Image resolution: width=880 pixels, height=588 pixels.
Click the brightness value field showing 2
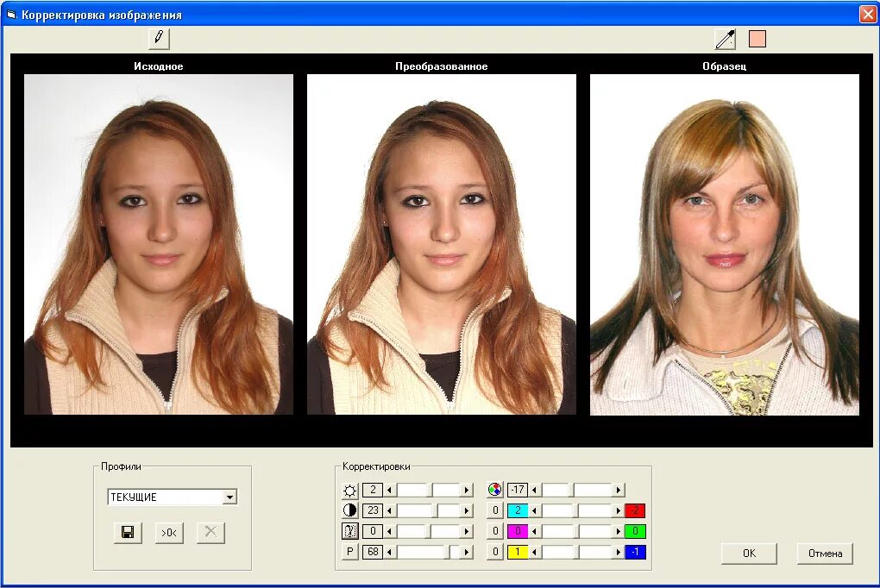tap(373, 490)
